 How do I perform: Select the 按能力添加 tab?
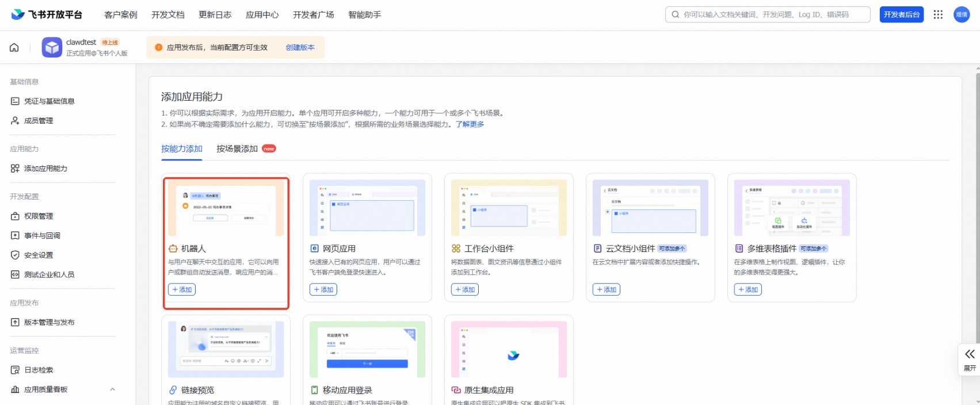click(x=182, y=149)
